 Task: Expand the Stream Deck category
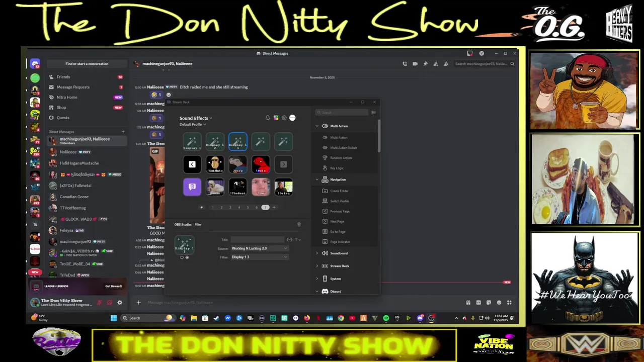(x=317, y=266)
